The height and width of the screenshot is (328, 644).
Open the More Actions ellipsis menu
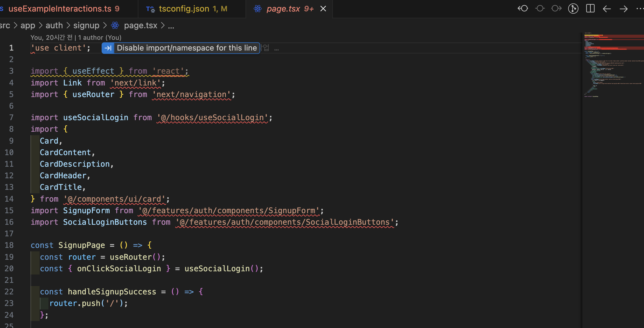click(640, 9)
